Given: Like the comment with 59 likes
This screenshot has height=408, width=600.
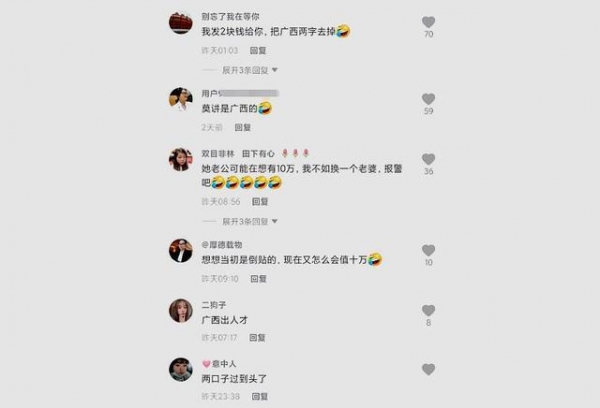Looking at the screenshot, I should (428, 99).
